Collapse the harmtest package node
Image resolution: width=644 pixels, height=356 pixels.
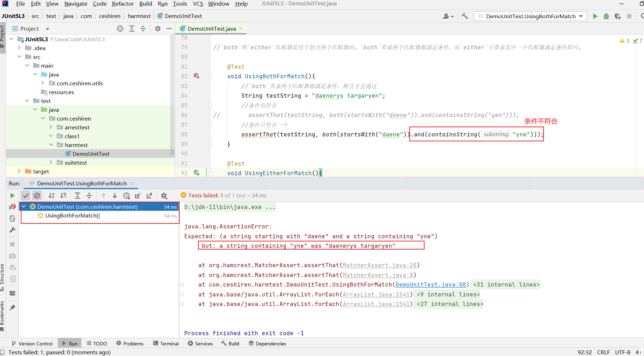coord(51,145)
